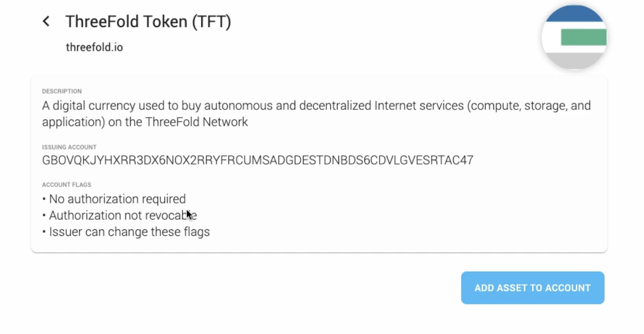The height and width of the screenshot is (334, 644).
Task: Click the bullet before 'No authorization required'
Action: [x=44, y=199]
